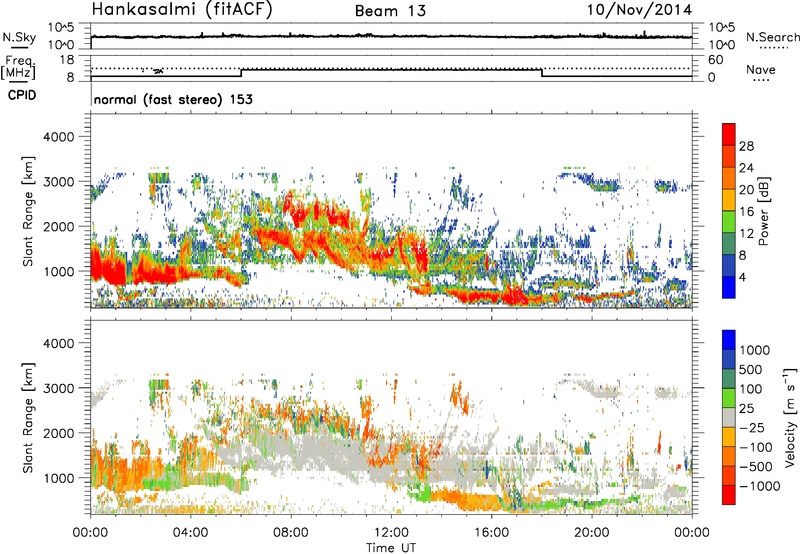Image resolution: width=800 pixels, height=554 pixels.
Task: Click the '18' value on the frequency axis
Action: [x=67, y=60]
